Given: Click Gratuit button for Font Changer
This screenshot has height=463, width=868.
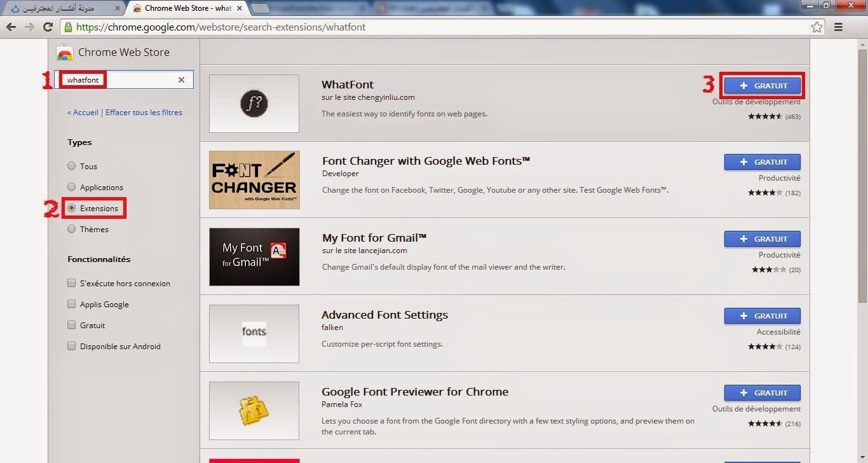Looking at the screenshot, I should coord(763,162).
